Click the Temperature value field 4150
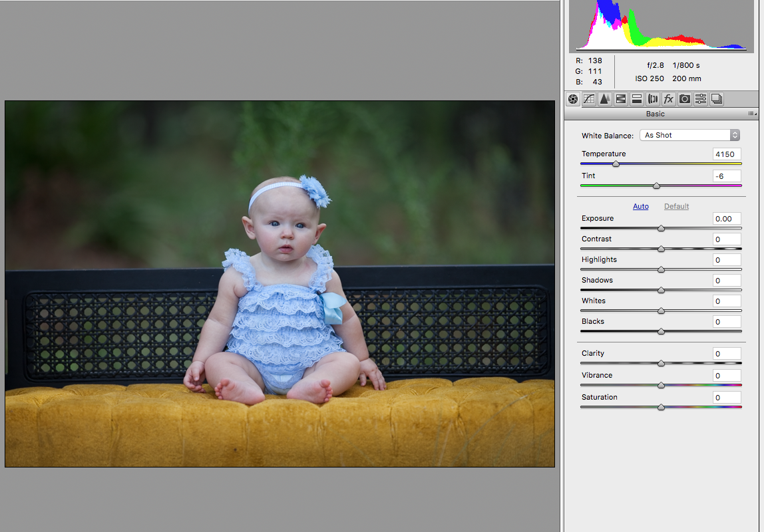The image size is (764, 532). [x=727, y=154]
